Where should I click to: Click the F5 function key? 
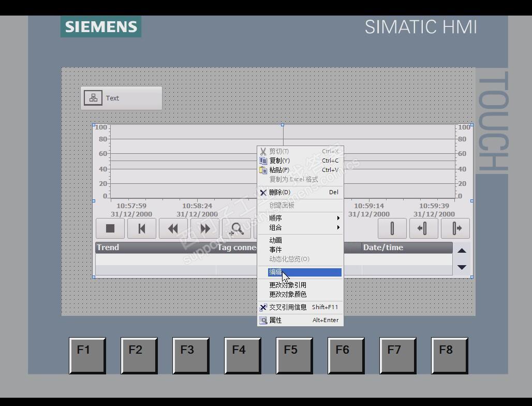pyautogui.click(x=294, y=356)
